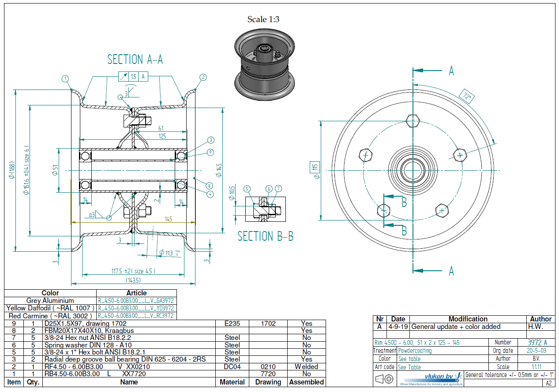Select circled balloon number 8
The width and height of the screenshot is (559, 392).
point(209,186)
